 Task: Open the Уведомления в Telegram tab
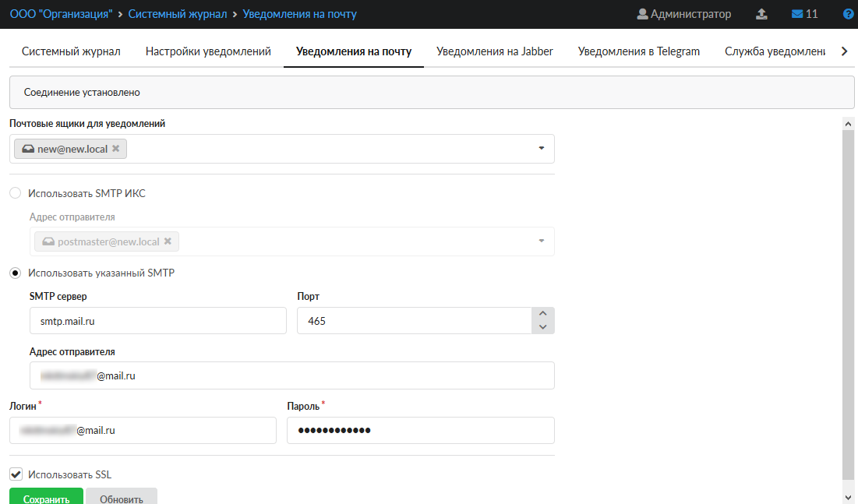pos(638,51)
